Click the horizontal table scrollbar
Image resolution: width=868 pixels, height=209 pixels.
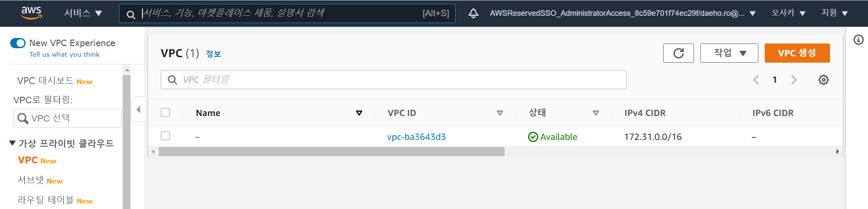(331, 152)
